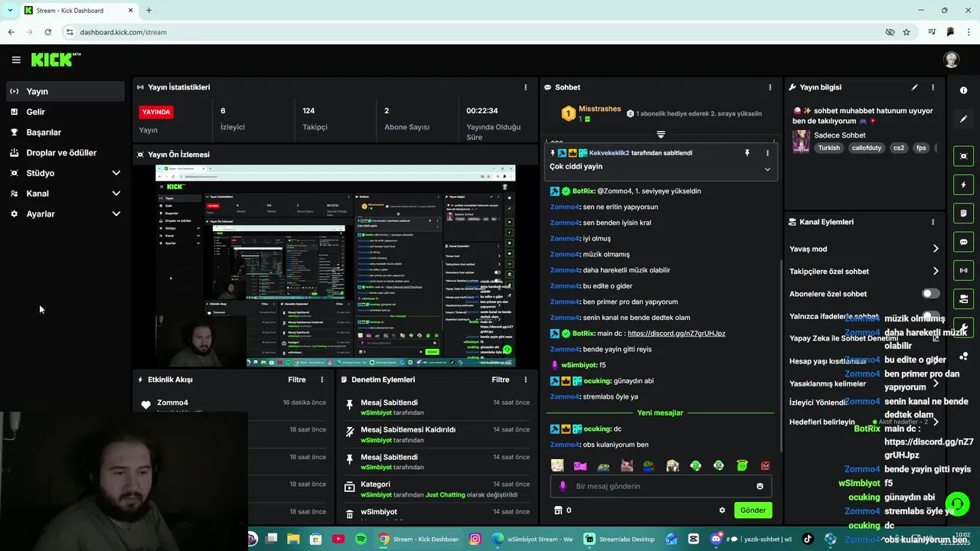
Task: Expand Ayarlar sidebar section
Action: pyautogui.click(x=116, y=214)
